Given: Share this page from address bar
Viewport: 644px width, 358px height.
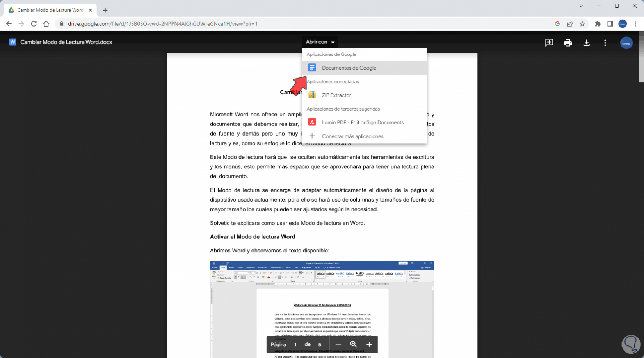Looking at the screenshot, I should [x=570, y=24].
